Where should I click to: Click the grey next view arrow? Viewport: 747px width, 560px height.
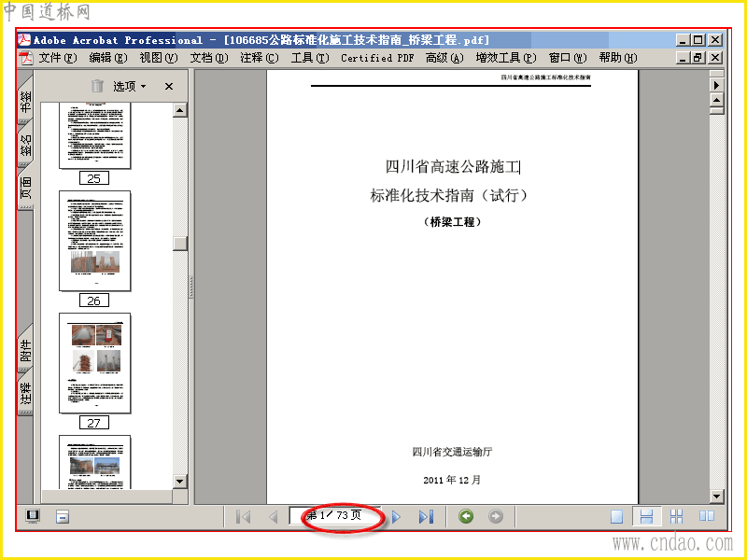coord(496,516)
